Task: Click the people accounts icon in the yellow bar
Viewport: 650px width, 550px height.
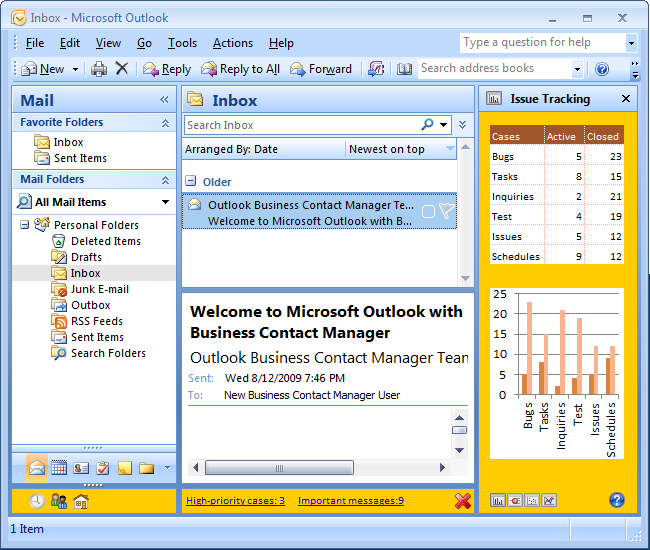Action: (x=59, y=501)
